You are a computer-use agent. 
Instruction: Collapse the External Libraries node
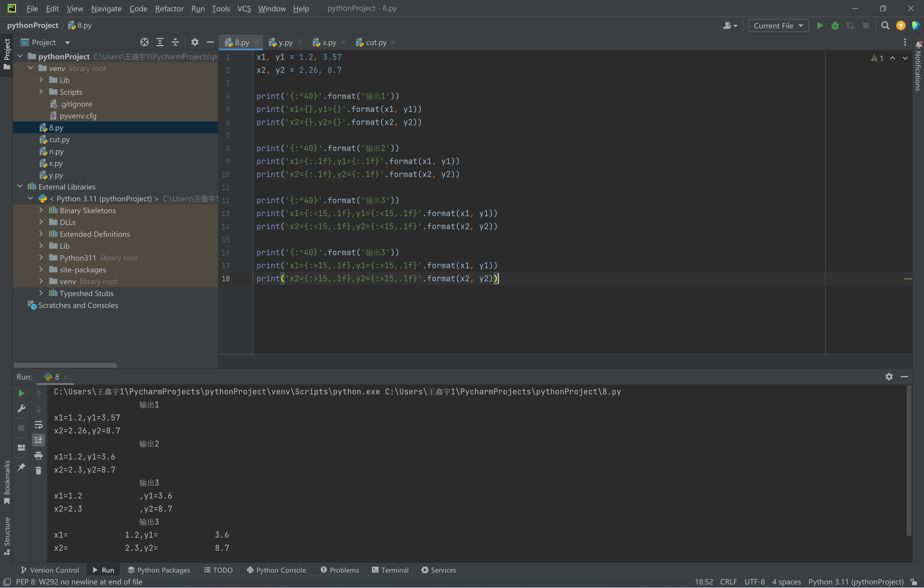20,187
